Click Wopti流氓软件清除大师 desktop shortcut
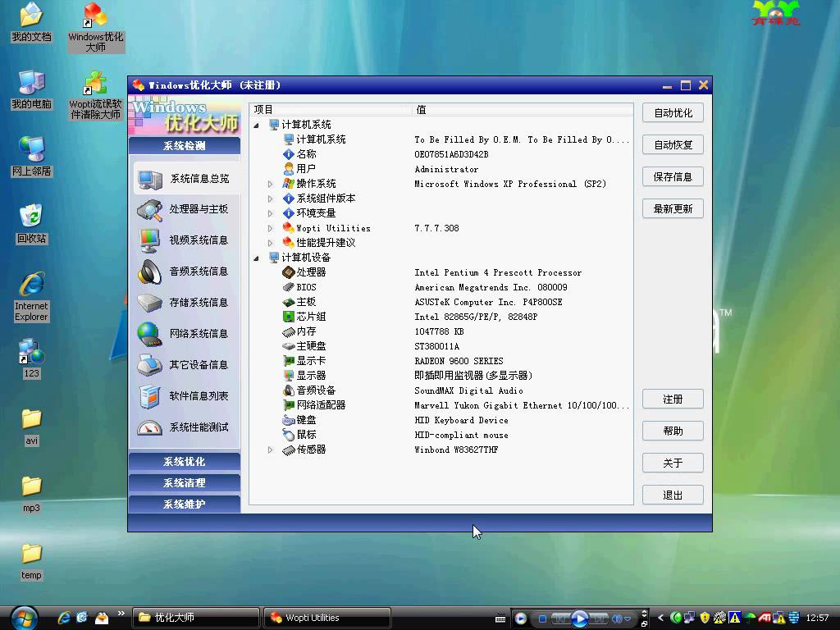The width and height of the screenshot is (840, 630). point(96,95)
